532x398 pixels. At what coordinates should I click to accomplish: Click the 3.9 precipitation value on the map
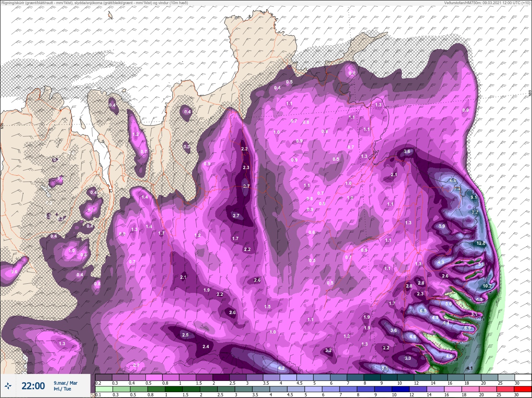click(442, 226)
